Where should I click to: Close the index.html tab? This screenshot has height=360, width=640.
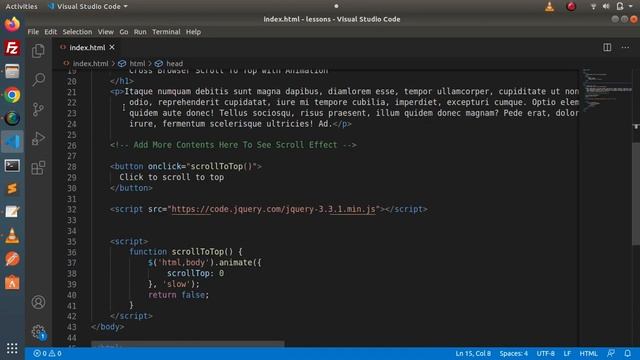(x=112, y=47)
